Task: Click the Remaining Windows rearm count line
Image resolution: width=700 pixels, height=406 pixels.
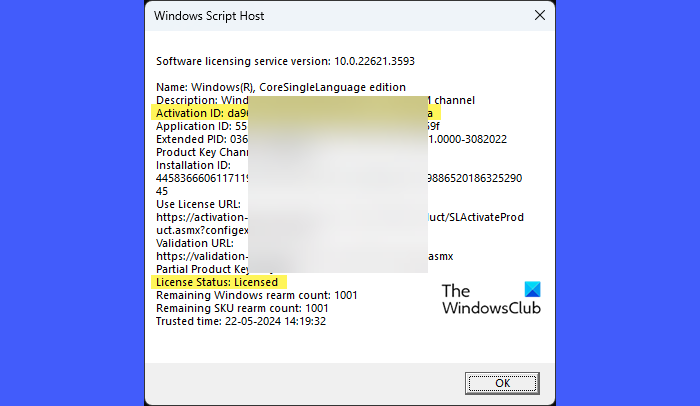Action: point(257,295)
